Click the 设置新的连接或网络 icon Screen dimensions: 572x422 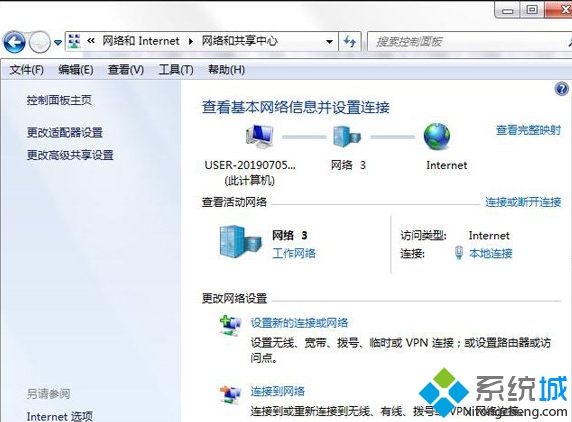[230, 325]
